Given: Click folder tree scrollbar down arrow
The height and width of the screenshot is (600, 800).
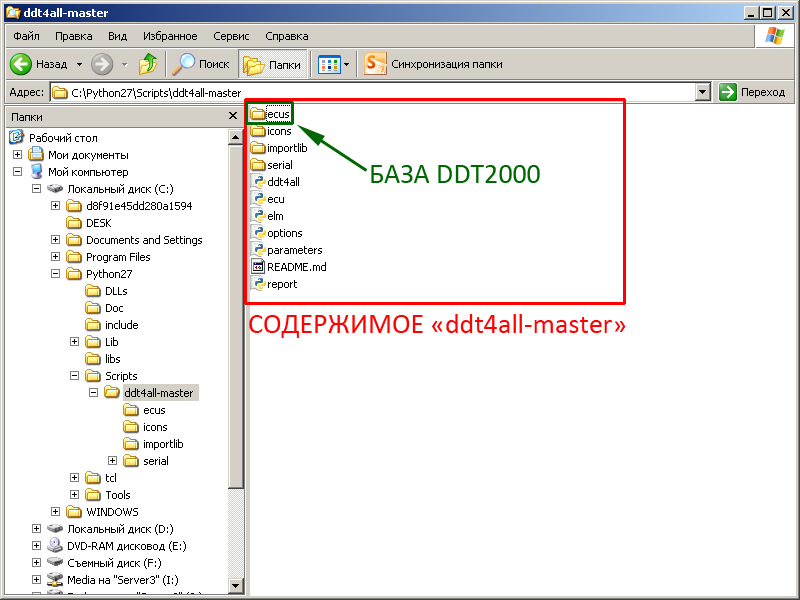Looking at the screenshot, I should (235, 586).
